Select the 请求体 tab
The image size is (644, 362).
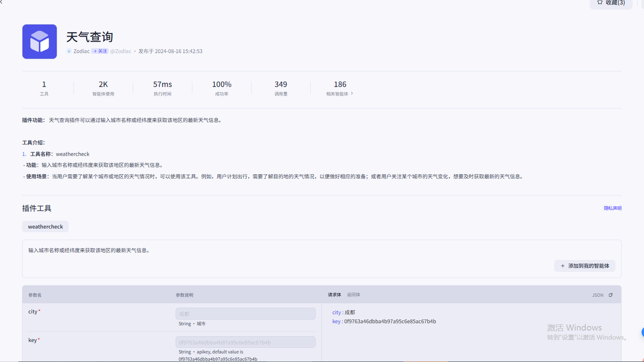(x=334, y=295)
